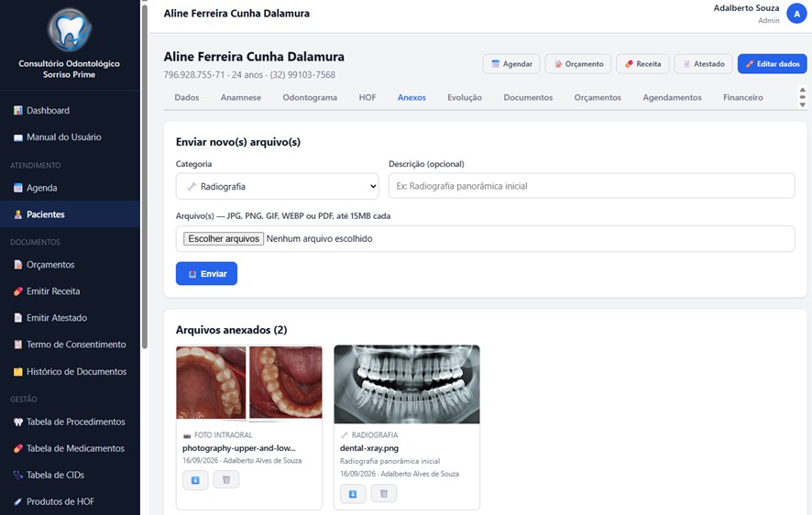Click the patient CPF 796.928.755-71 line

[x=249, y=75]
